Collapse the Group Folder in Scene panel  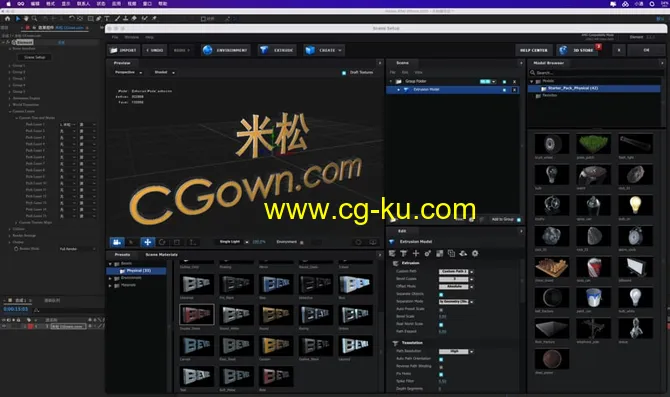pyautogui.click(x=391, y=81)
